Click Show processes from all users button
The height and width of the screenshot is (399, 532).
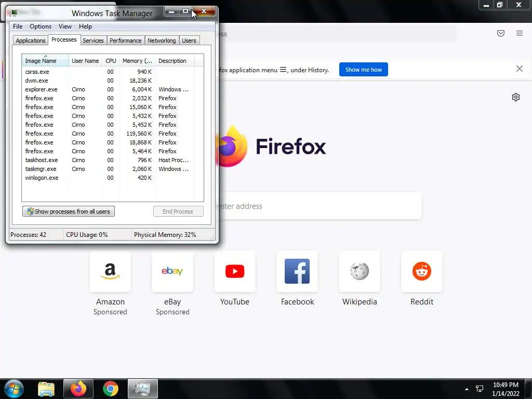coord(69,211)
